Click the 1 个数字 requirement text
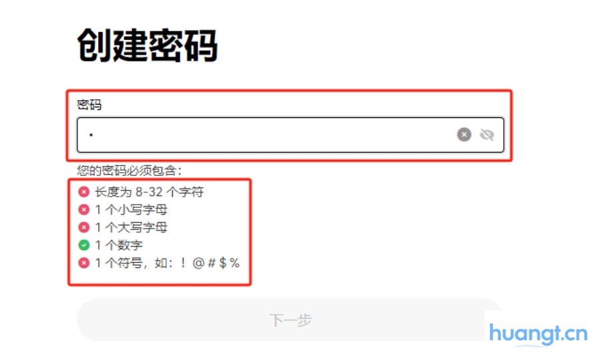The width and height of the screenshot is (598, 364). 119,245
